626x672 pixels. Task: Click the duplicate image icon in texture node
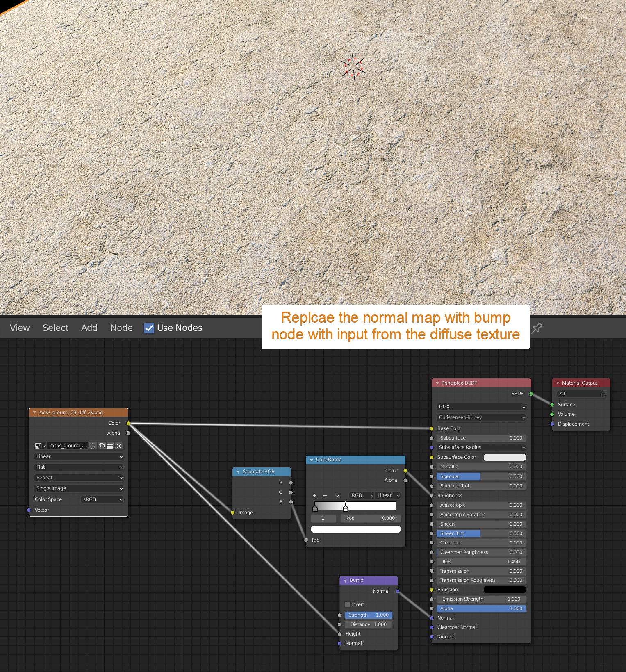[102, 446]
